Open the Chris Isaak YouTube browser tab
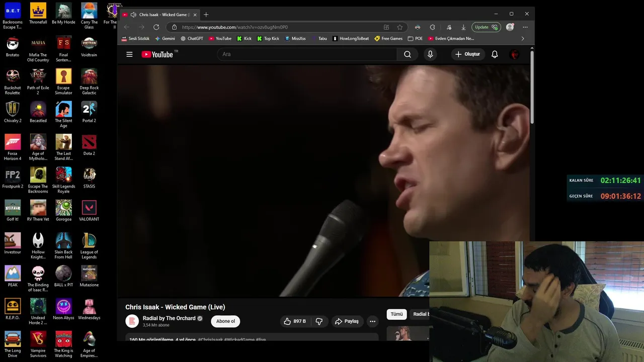The width and height of the screenshot is (644, 362). [x=160, y=15]
